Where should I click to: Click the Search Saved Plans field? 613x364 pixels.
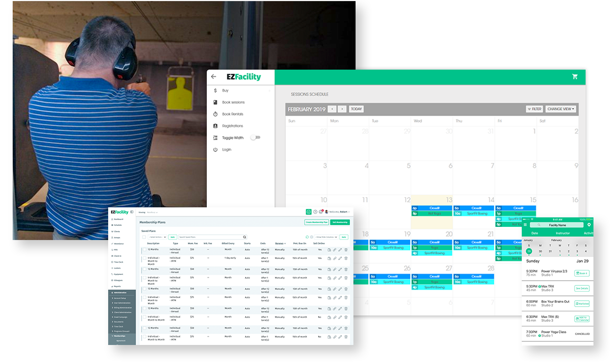pos(211,237)
